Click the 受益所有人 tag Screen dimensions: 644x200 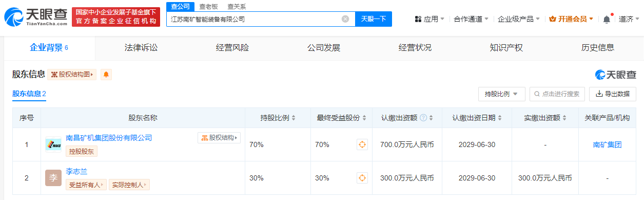point(86,185)
